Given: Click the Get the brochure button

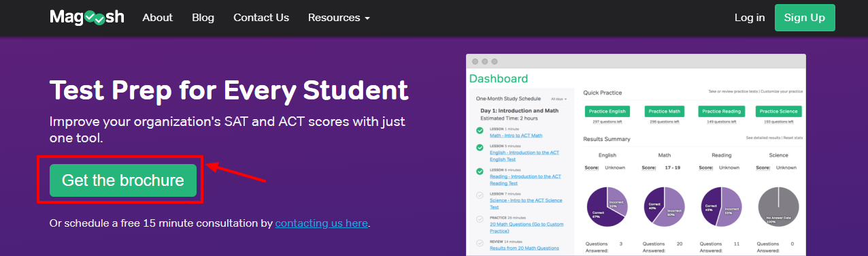Looking at the screenshot, I should (123, 180).
